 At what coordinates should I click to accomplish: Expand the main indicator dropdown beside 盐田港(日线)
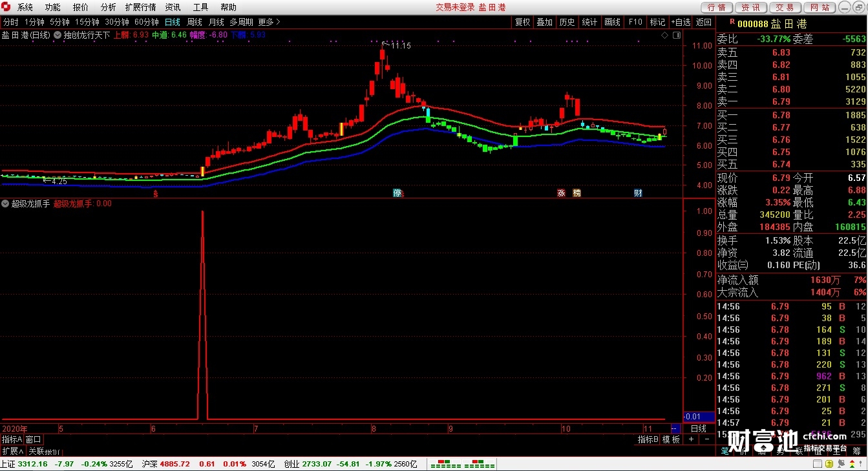click(58, 35)
